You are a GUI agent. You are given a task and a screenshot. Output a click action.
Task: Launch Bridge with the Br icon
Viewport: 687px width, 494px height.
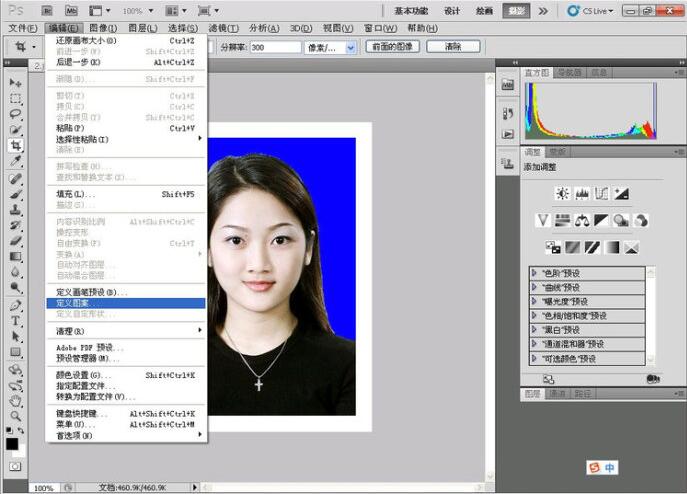point(46,10)
